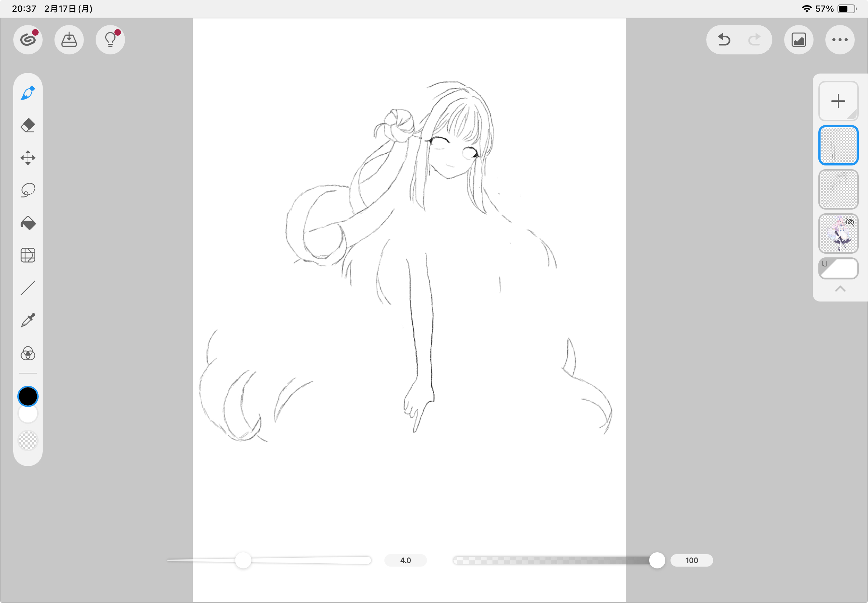
Task: Pick the Eyedropper tool
Action: tap(28, 320)
